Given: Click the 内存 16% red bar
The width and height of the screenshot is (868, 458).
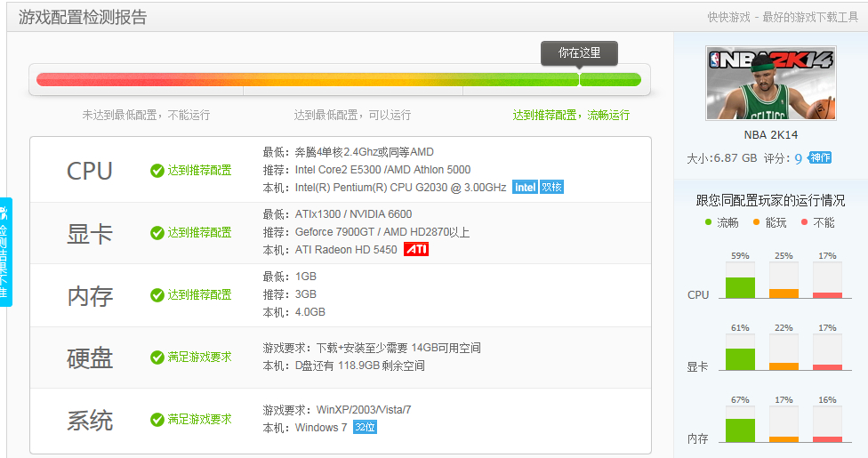Looking at the screenshot, I should [x=828, y=439].
